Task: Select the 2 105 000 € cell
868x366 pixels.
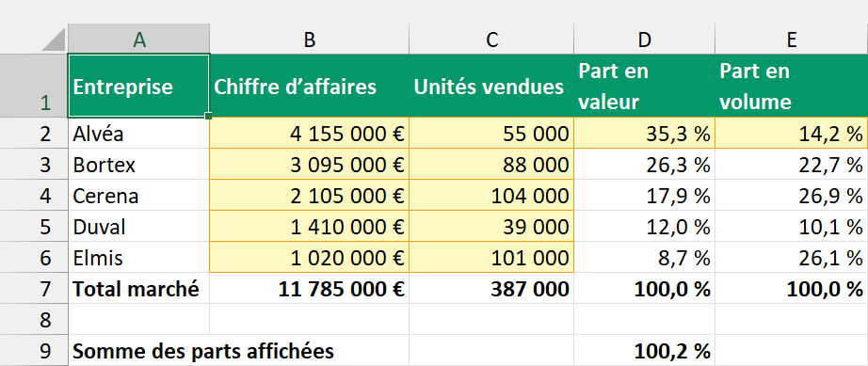Action: (310, 195)
